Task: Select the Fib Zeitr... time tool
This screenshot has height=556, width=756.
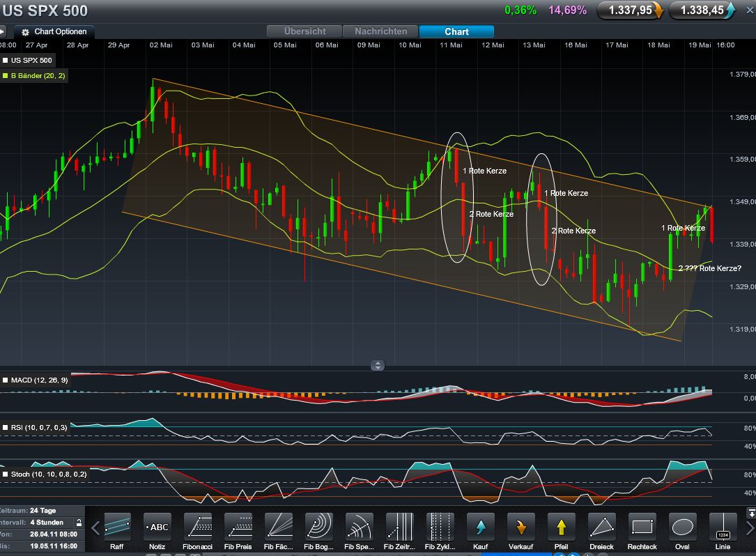Action: click(x=400, y=532)
